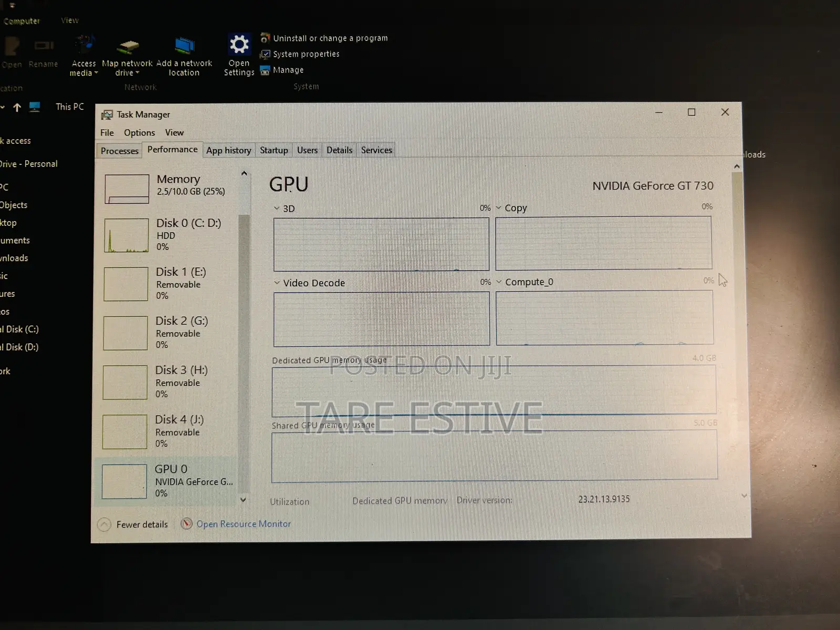Click Uninstall or change a program
The height and width of the screenshot is (630, 840).
[x=324, y=38]
